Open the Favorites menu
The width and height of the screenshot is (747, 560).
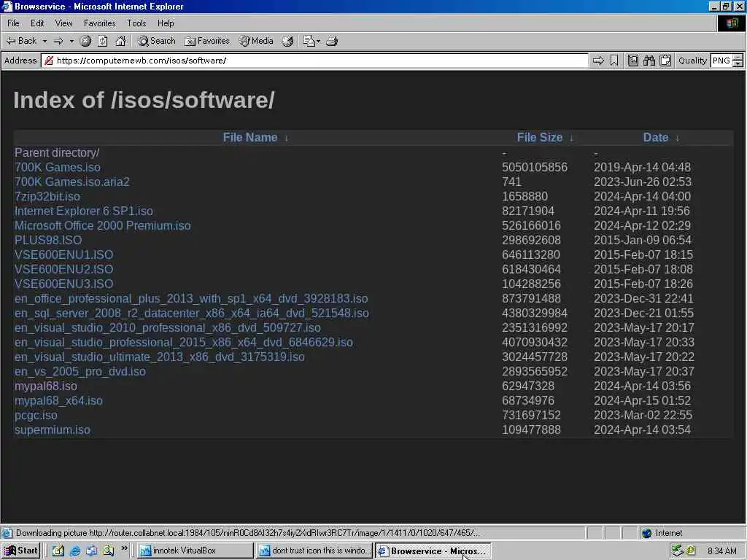[99, 23]
